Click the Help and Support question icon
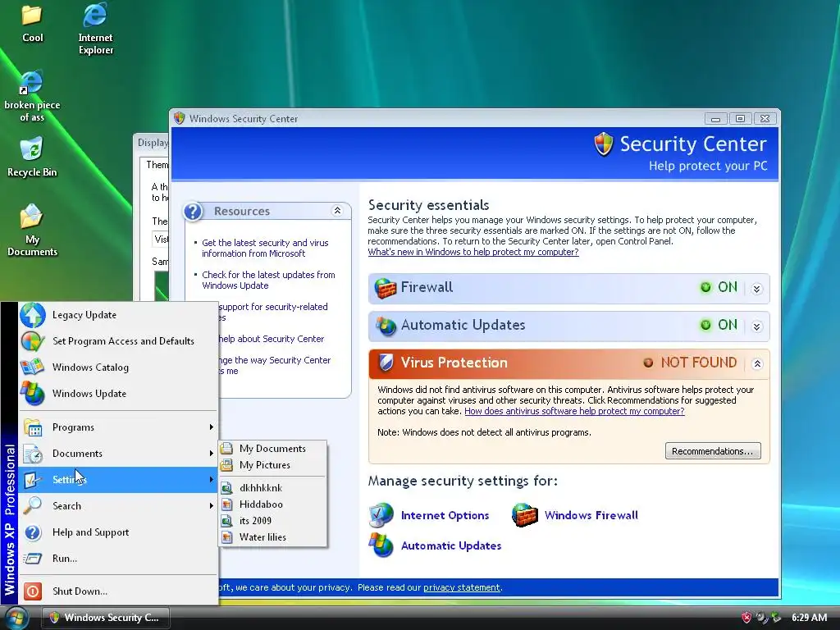The image size is (840, 630). [x=33, y=532]
